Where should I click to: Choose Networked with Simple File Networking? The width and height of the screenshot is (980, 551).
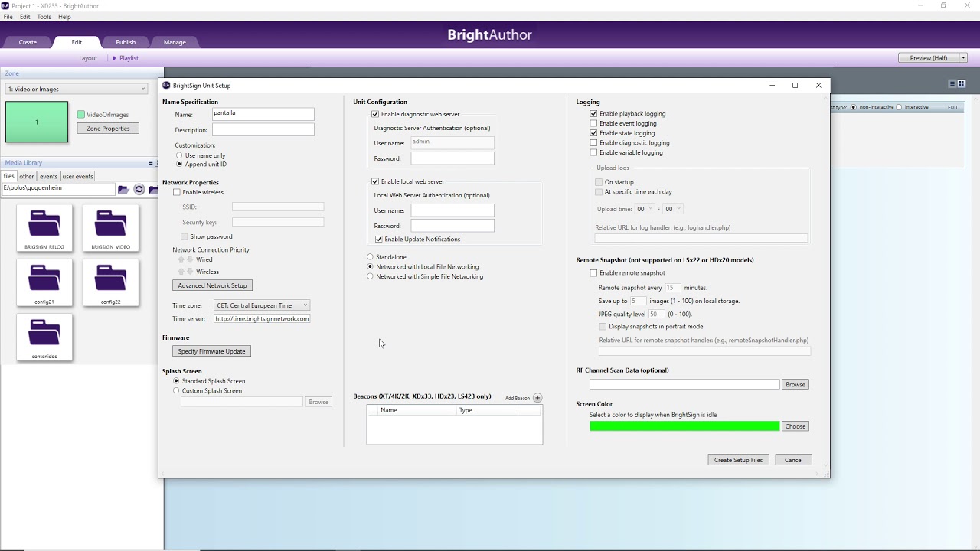[x=371, y=276]
